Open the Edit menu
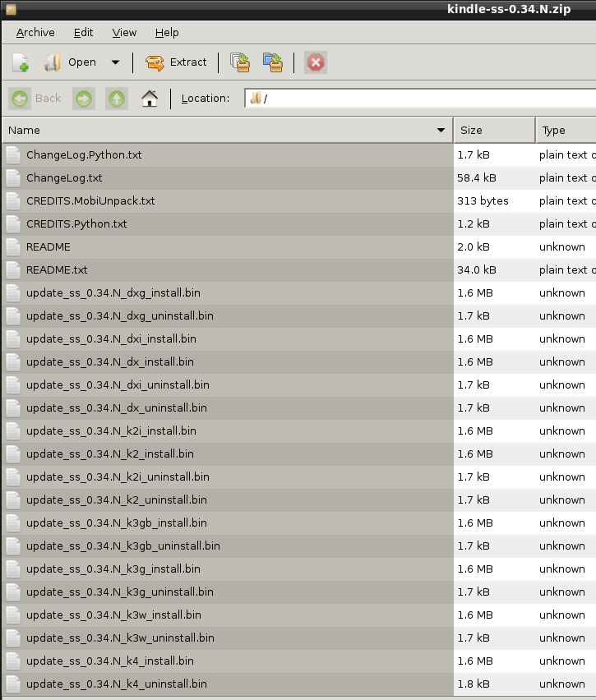The image size is (596, 700). [83, 33]
